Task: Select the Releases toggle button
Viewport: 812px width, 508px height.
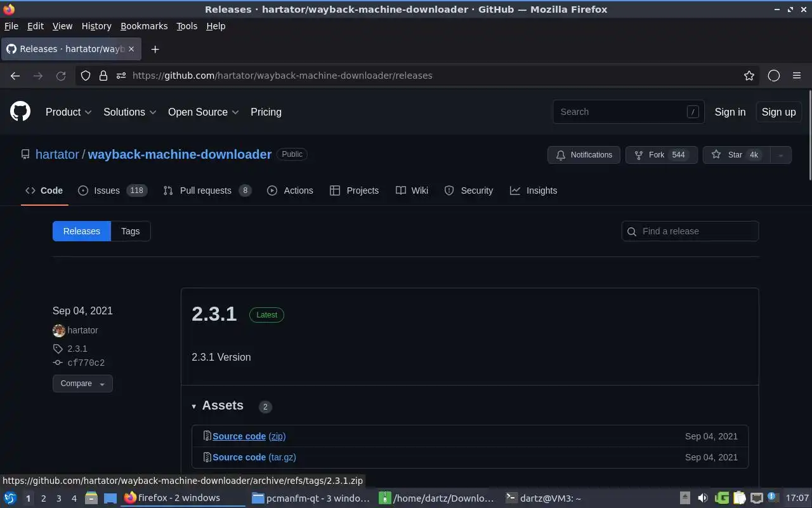Action: (x=81, y=231)
